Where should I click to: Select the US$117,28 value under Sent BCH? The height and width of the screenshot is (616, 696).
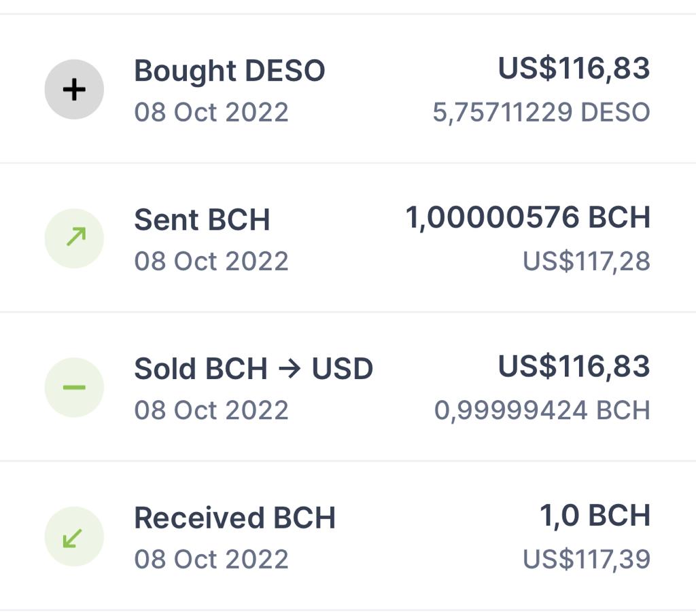587,261
